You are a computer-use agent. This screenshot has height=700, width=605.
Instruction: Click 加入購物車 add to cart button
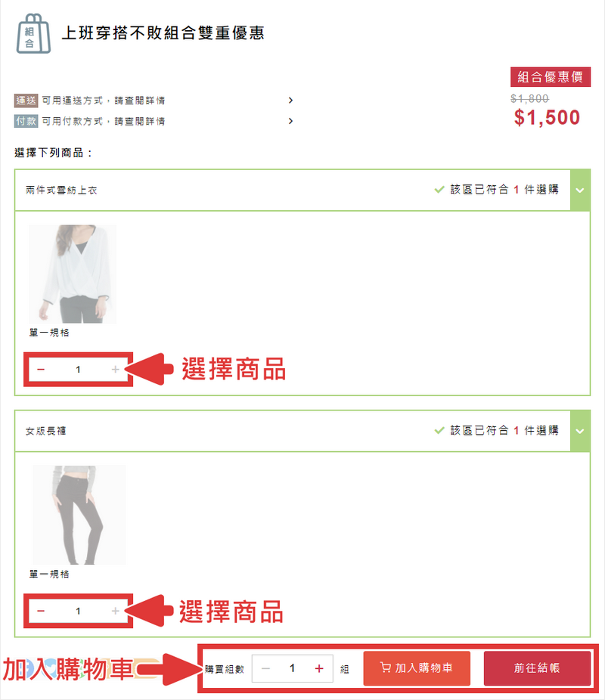point(417,667)
